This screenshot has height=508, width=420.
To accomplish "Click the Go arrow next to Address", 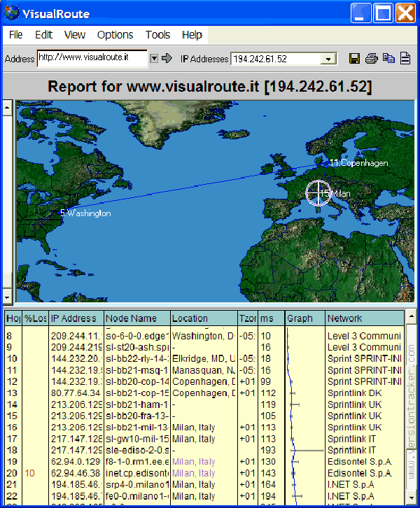I will click(167, 58).
